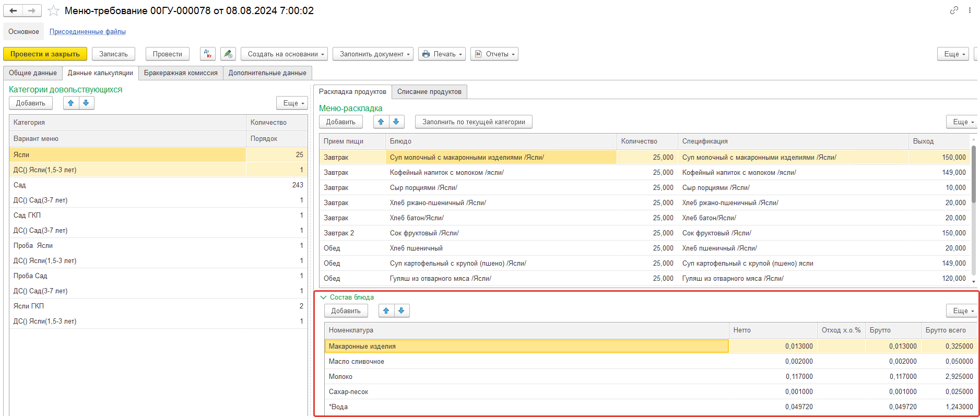Add document to favorites with star
980x417 pixels.
coord(53,10)
